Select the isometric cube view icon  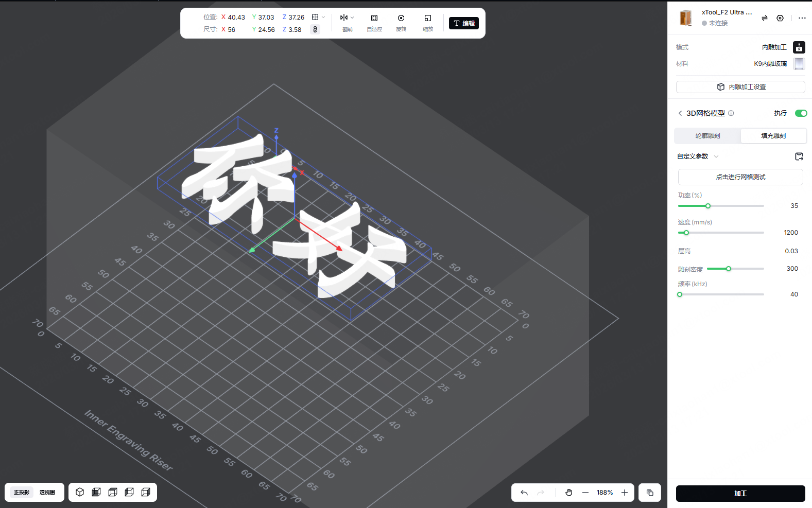coord(80,492)
